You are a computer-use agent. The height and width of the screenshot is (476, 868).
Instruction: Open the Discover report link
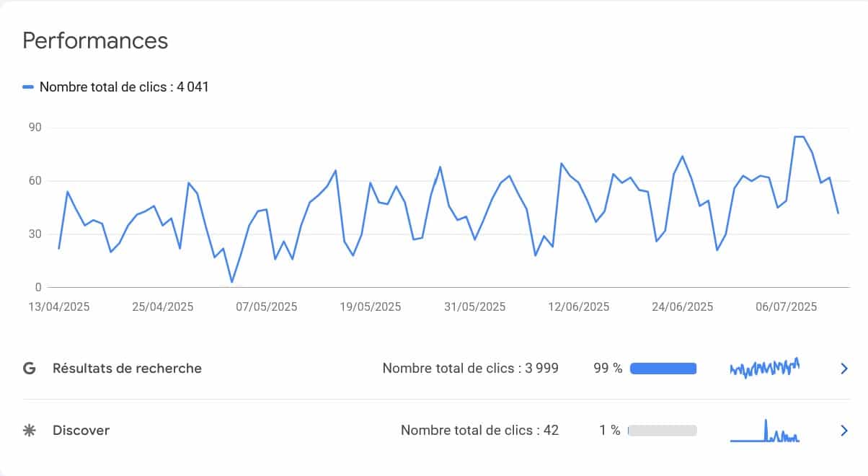(x=81, y=431)
